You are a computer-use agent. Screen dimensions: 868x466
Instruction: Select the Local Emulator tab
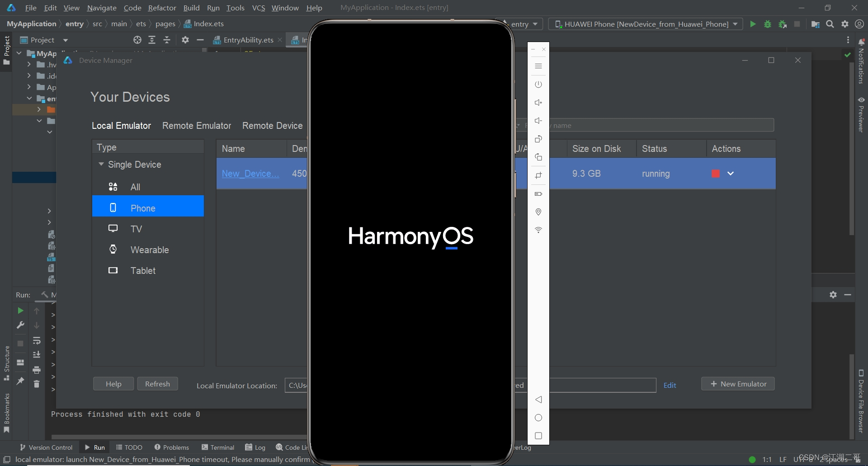[x=121, y=126]
